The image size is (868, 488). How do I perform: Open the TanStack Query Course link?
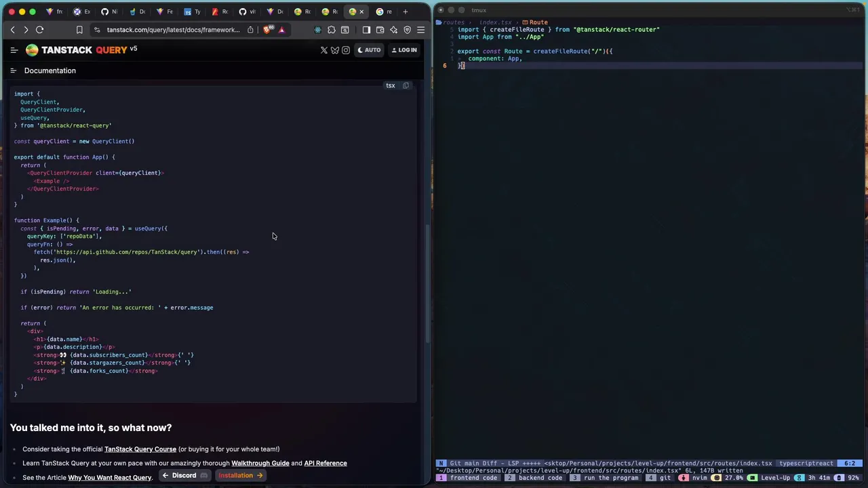pyautogui.click(x=140, y=449)
